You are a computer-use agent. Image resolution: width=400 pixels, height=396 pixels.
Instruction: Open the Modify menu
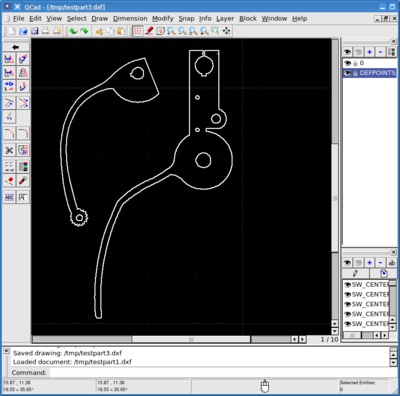tap(163, 19)
